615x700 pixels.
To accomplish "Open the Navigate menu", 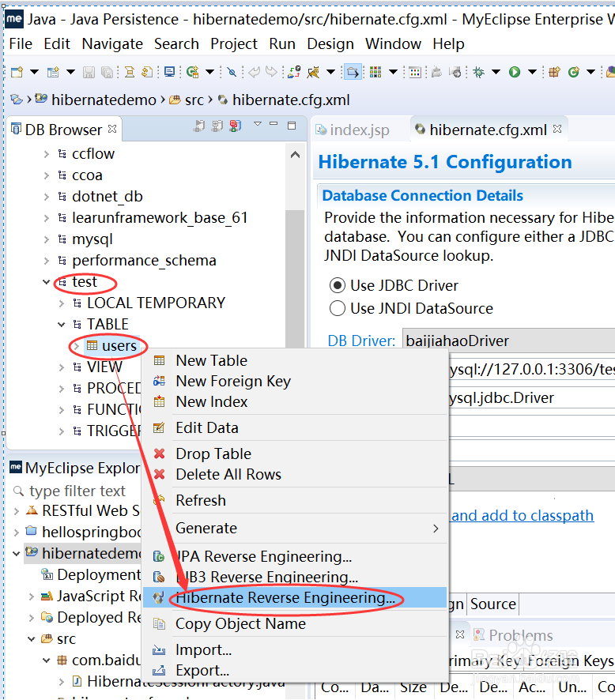I will (x=112, y=43).
